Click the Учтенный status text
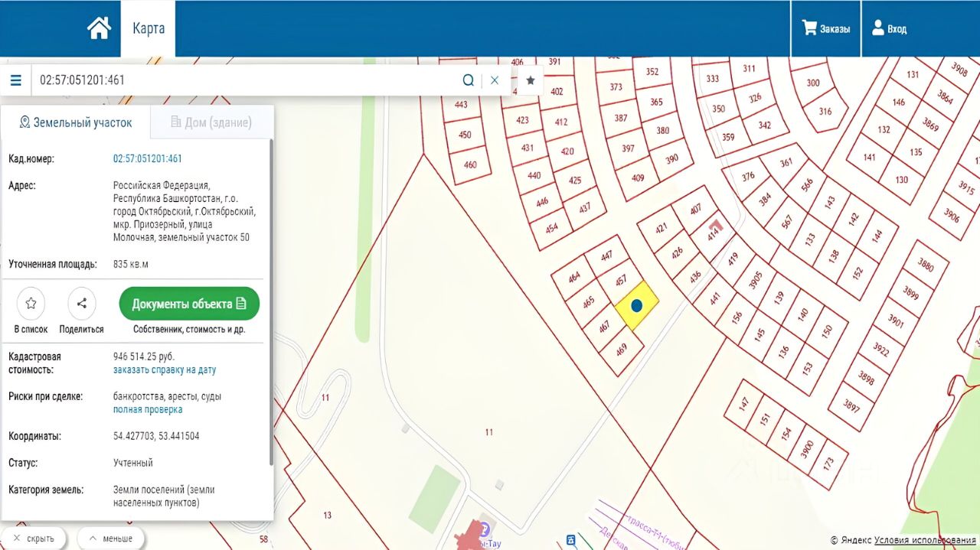Screen dimensions: 980x550 pyautogui.click(x=133, y=463)
